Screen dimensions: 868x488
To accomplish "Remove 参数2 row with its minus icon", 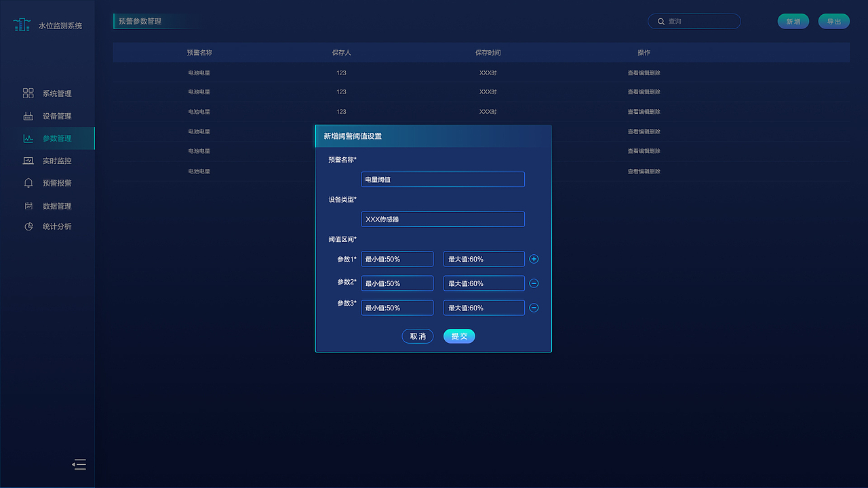I will pyautogui.click(x=534, y=283).
